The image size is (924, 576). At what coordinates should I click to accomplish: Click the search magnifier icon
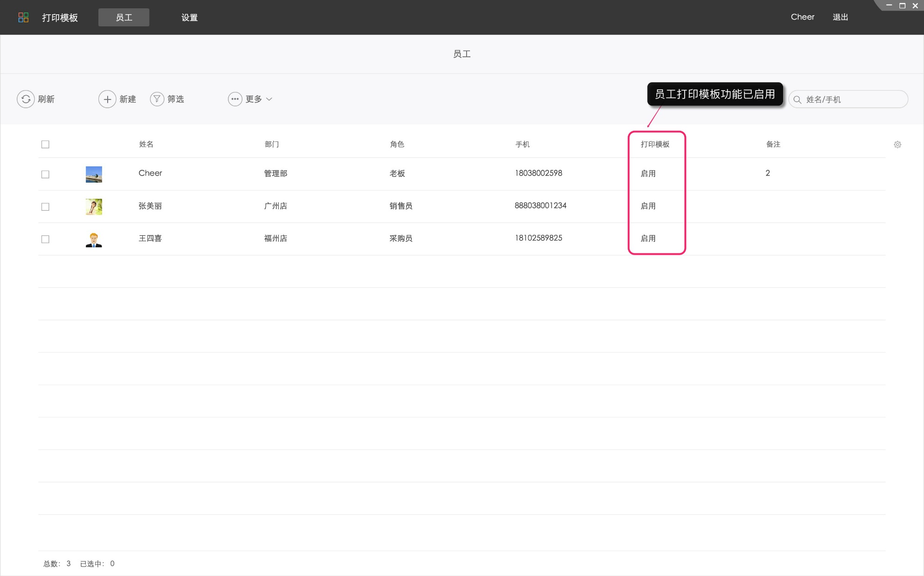(797, 99)
